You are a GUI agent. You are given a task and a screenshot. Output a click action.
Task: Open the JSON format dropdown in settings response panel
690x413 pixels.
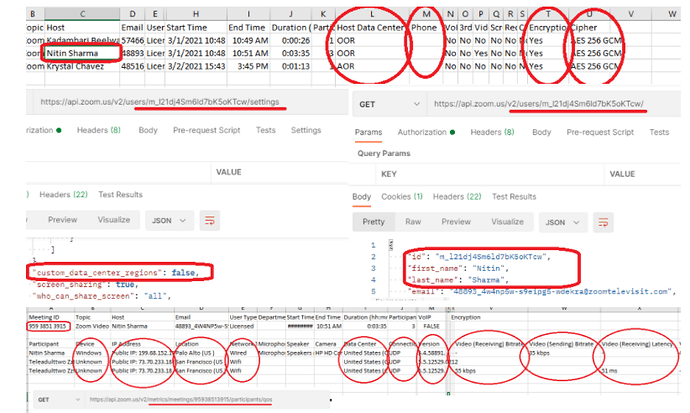[169, 220]
